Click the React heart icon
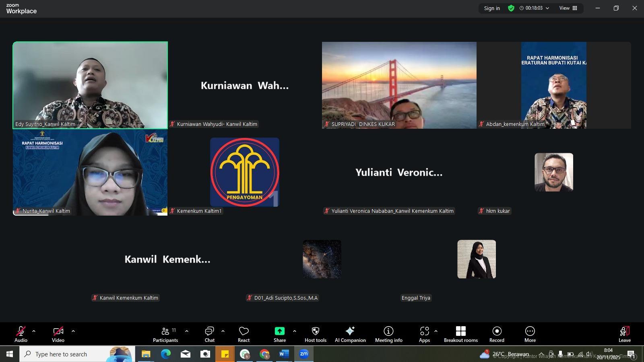Image resolution: width=644 pixels, height=362 pixels. coord(244,334)
